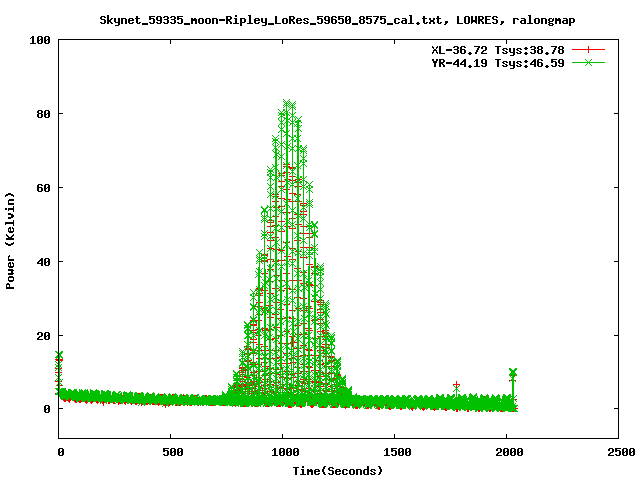This screenshot has height=480, width=640.
Task: Click the y-axis tick label 80
Action: coord(43,114)
